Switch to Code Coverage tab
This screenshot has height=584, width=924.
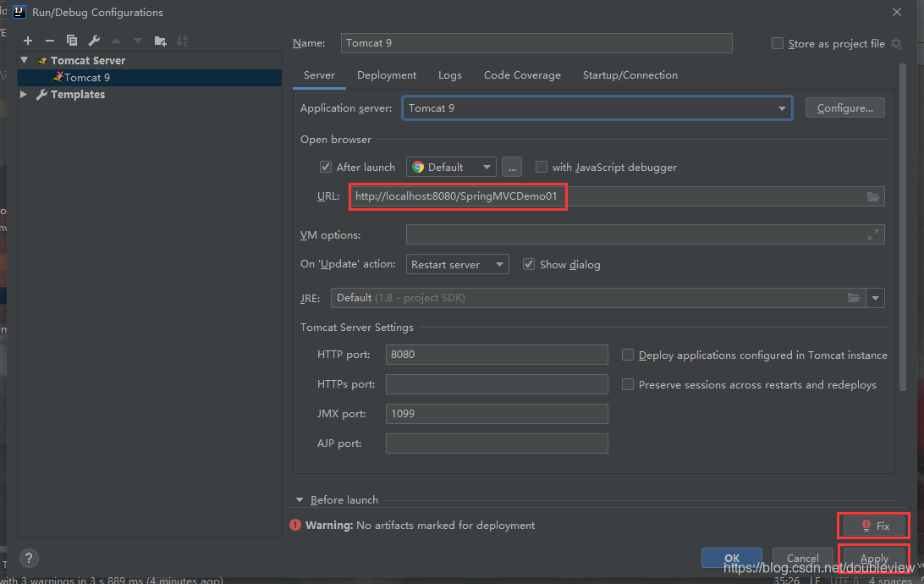tap(522, 75)
